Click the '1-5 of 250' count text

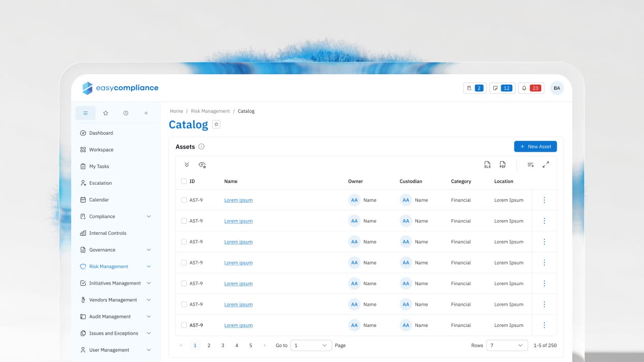(x=545, y=345)
